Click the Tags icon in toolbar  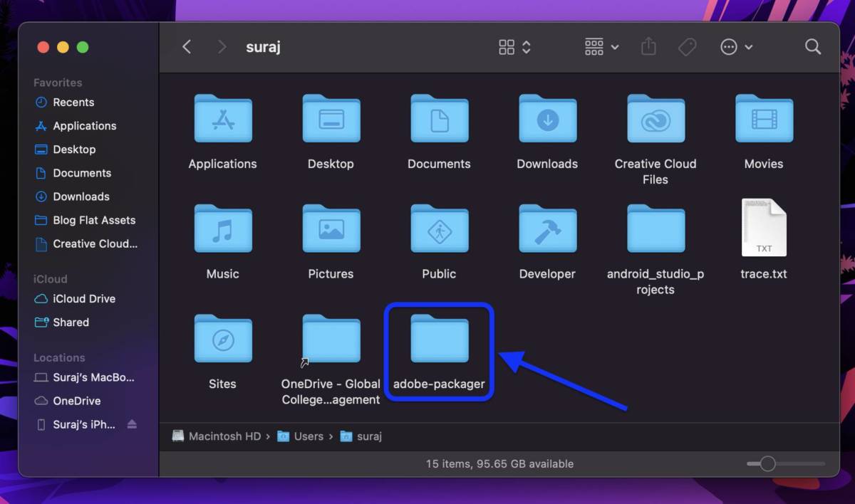(686, 46)
